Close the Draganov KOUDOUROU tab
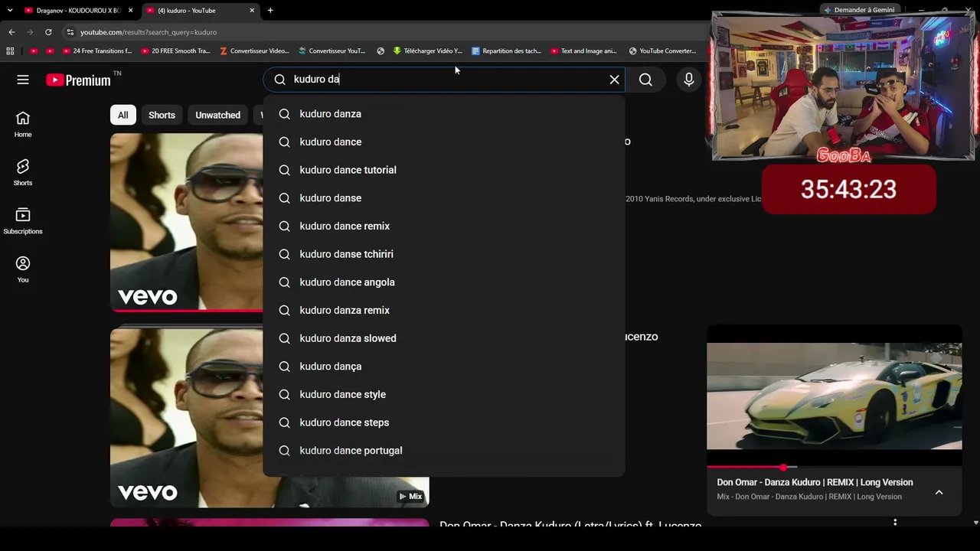Viewport: 980px width, 551px height. [x=131, y=11]
